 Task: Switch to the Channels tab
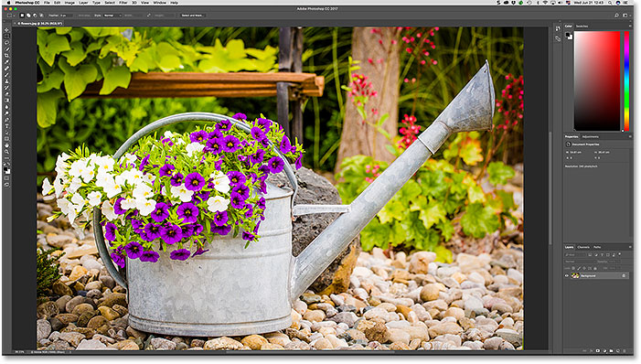pos(583,247)
